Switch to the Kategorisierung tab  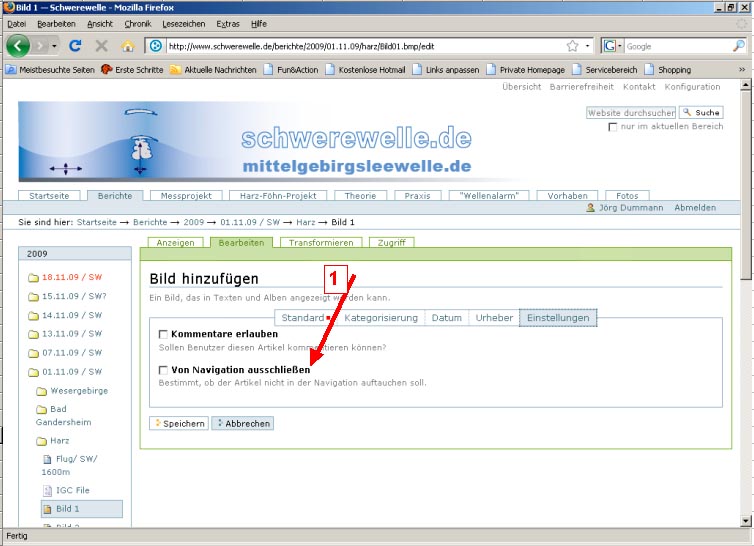(380, 318)
